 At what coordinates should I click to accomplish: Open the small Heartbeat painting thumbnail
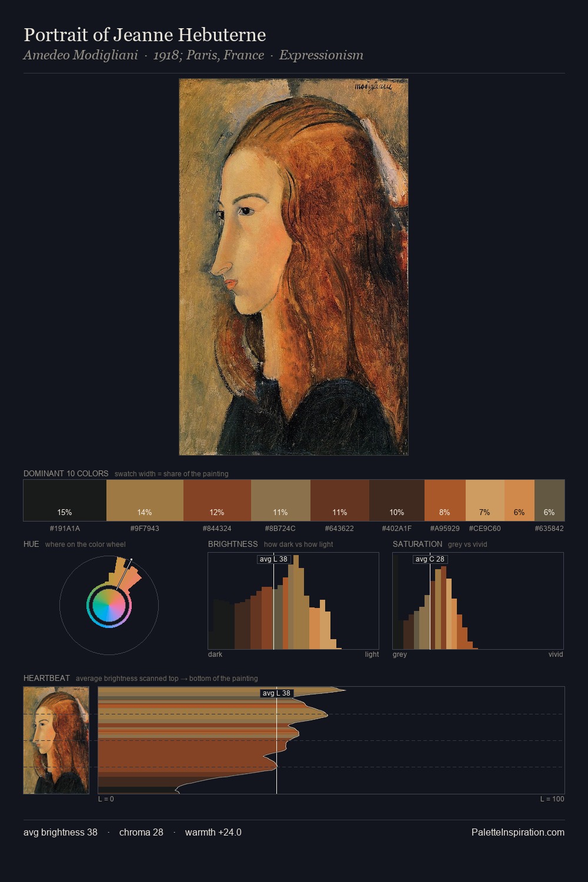(56, 740)
